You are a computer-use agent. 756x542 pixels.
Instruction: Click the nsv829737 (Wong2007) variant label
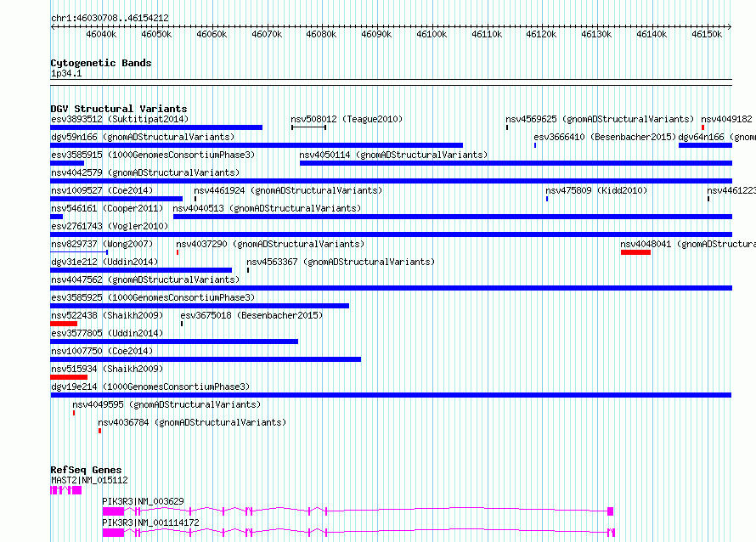tap(102, 244)
